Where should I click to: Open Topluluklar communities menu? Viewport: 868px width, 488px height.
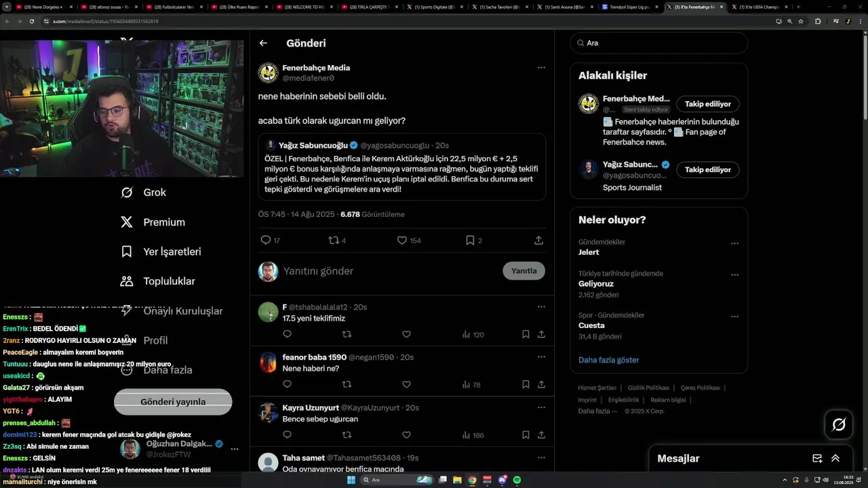[x=157, y=281]
